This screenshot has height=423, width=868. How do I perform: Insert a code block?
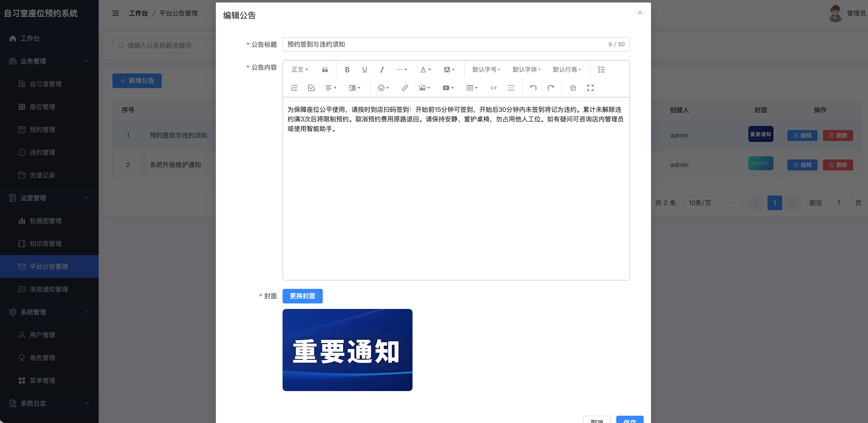[x=493, y=88]
